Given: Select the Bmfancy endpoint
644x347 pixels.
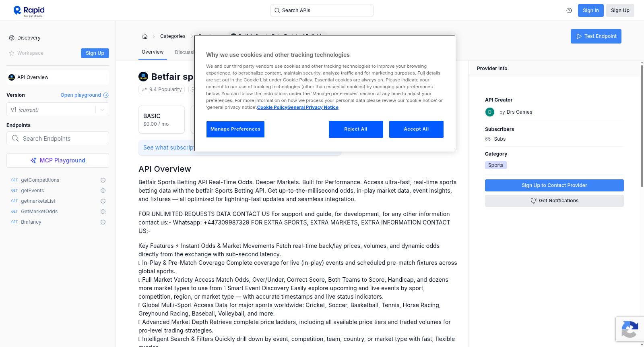Looking at the screenshot, I should [x=31, y=222].
